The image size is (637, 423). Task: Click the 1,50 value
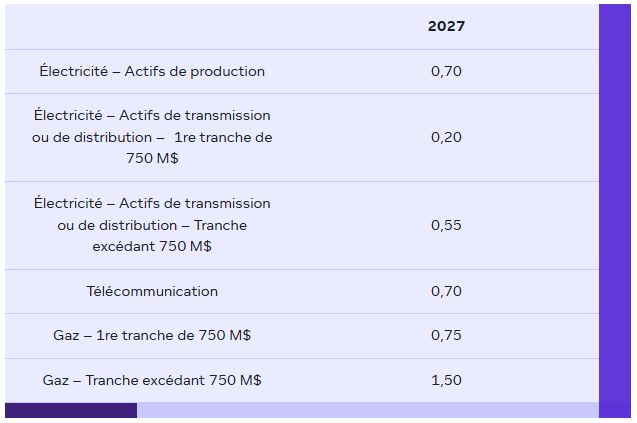pyautogui.click(x=446, y=380)
